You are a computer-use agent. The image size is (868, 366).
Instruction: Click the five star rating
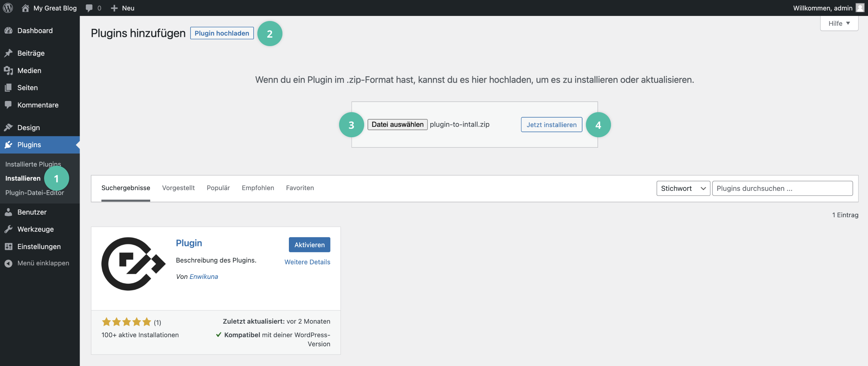(x=126, y=322)
